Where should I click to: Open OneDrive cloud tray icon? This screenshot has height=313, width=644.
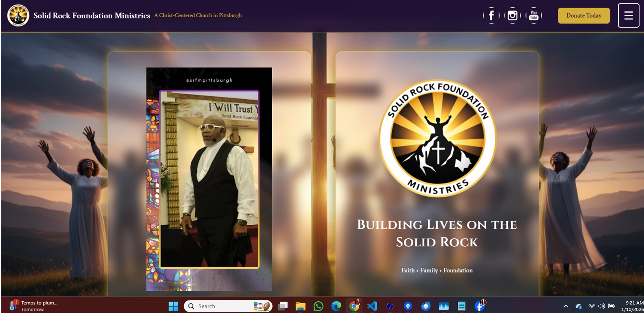pos(579,306)
